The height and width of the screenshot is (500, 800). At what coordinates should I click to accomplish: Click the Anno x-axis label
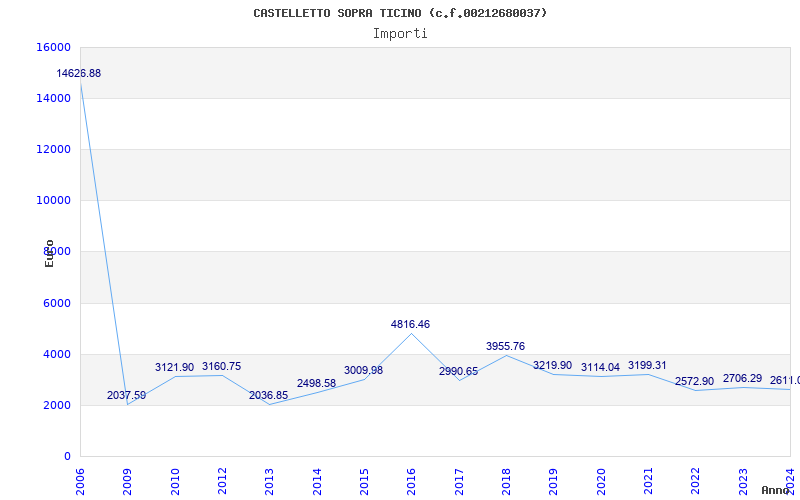point(776,490)
